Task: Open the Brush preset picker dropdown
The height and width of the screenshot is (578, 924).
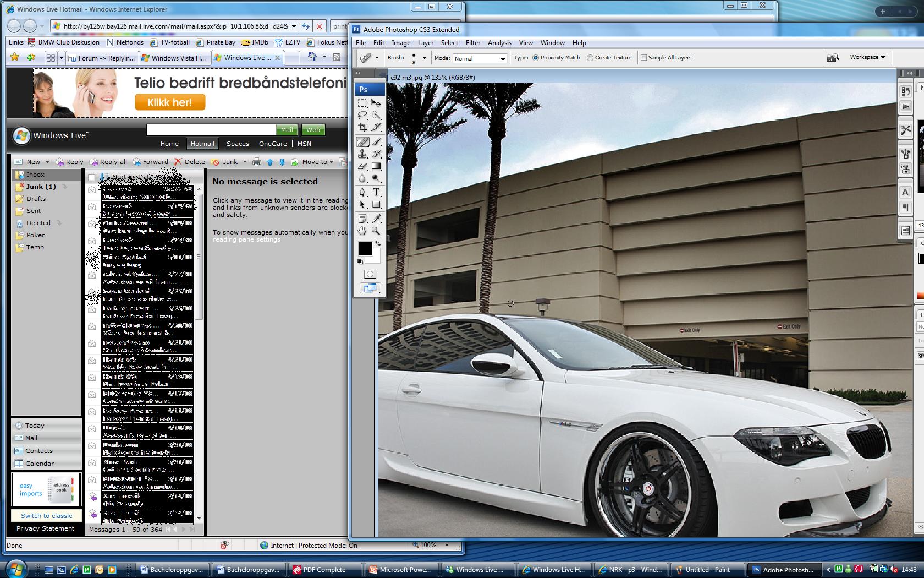Action: 424,58
